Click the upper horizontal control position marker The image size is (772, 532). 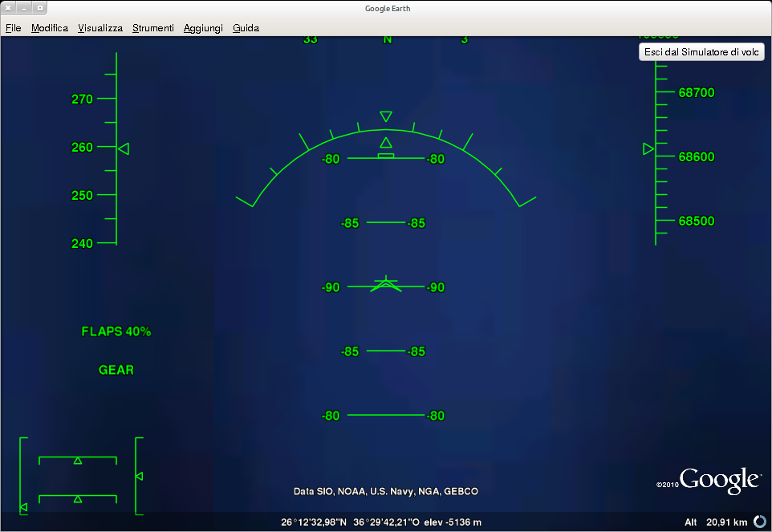coord(78,461)
